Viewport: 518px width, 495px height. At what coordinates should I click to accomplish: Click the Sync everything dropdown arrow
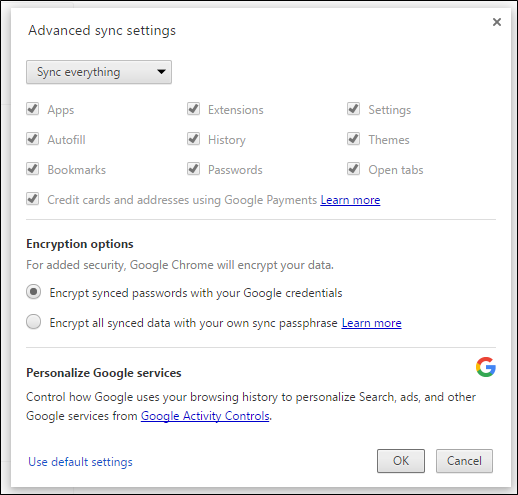[x=161, y=72]
